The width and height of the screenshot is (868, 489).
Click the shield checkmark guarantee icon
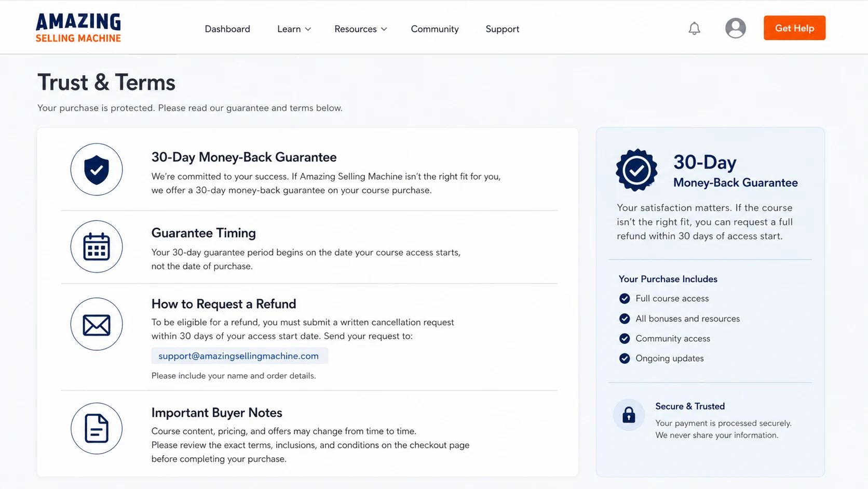point(97,169)
